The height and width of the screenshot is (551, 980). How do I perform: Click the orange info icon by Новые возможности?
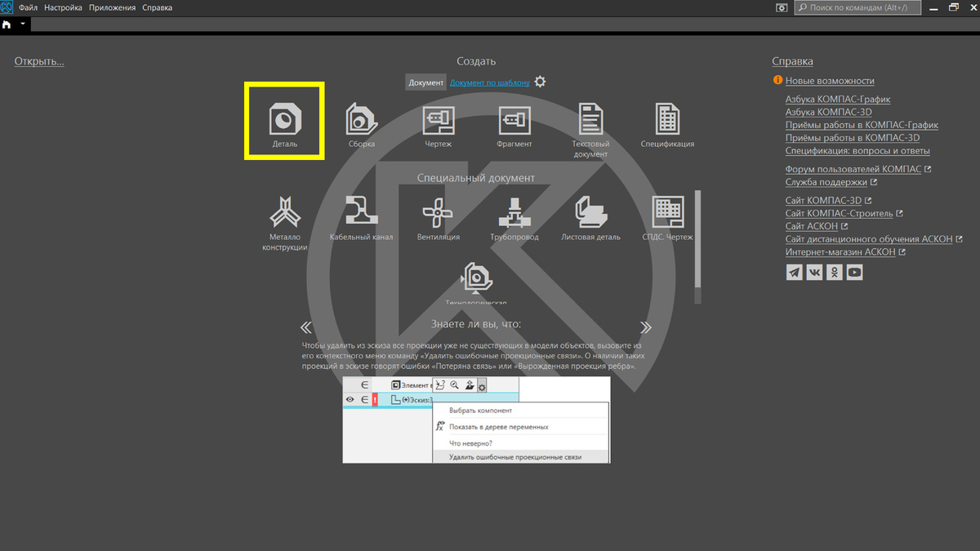(777, 81)
